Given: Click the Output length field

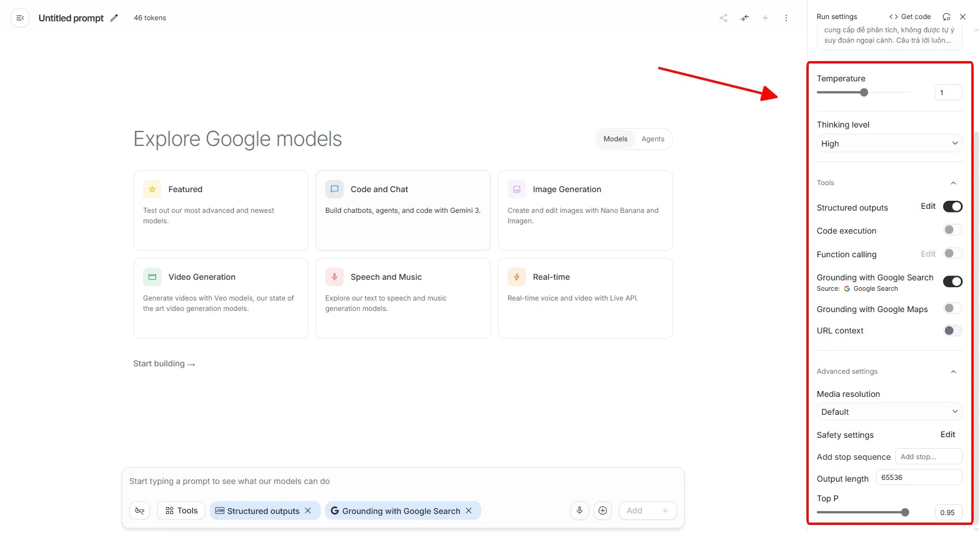Looking at the screenshot, I should (x=919, y=478).
